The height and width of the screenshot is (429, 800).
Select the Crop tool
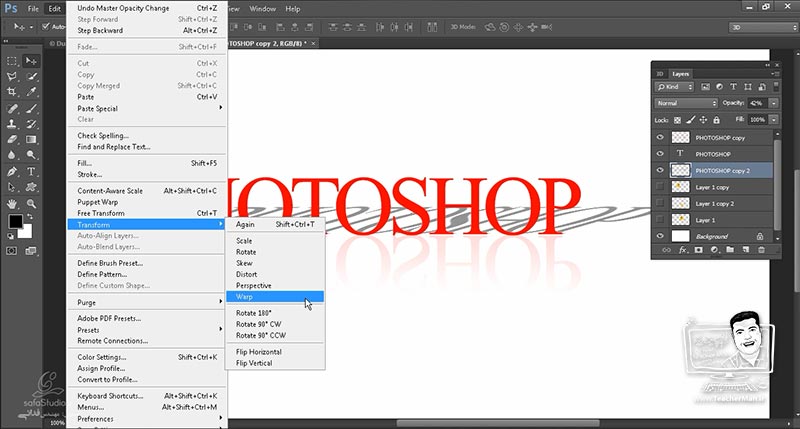[12, 92]
